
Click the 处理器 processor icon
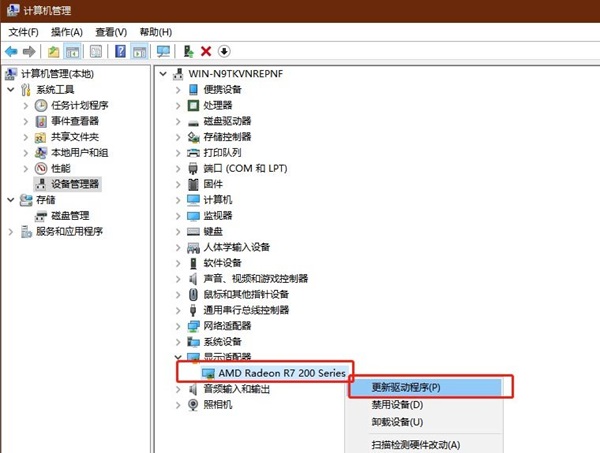[193, 105]
